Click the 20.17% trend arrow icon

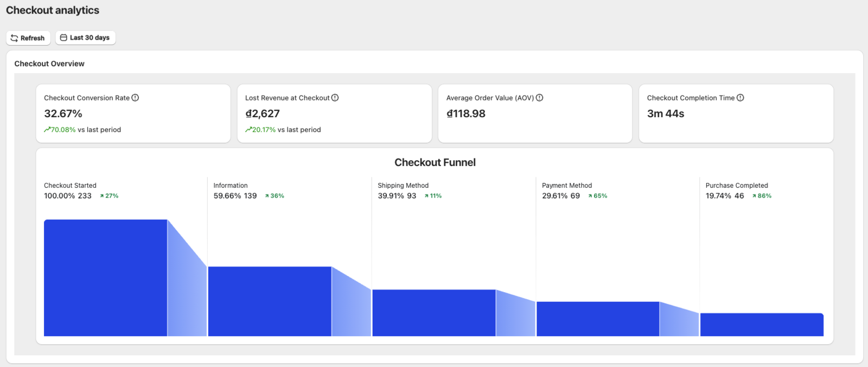click(x=248, y=130)
